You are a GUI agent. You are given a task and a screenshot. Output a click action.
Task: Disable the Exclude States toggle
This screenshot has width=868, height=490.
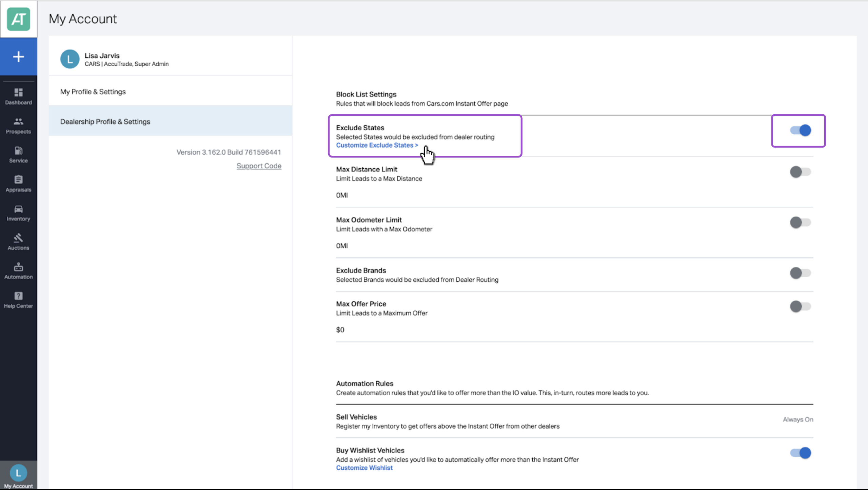(x=801, y=130)
